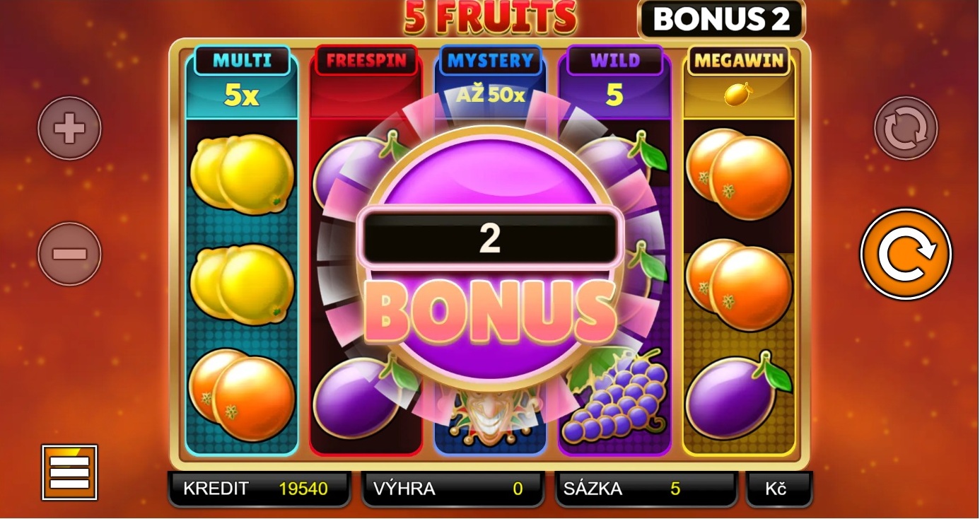Image resolution: width=980 pixels, height=519 pixels.
Task: Toggle the autoplay circular arrows button
Action: coord(906,129)
